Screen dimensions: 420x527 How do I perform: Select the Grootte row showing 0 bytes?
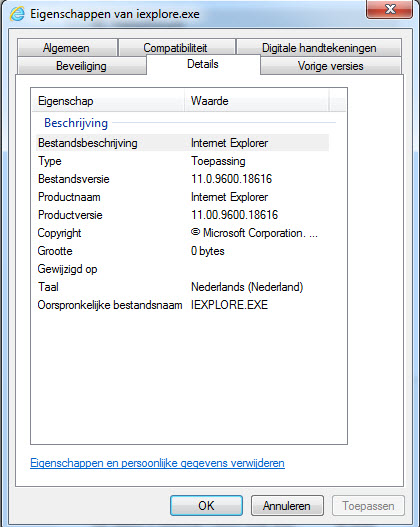pyautogui.click(x=182, y=251)
